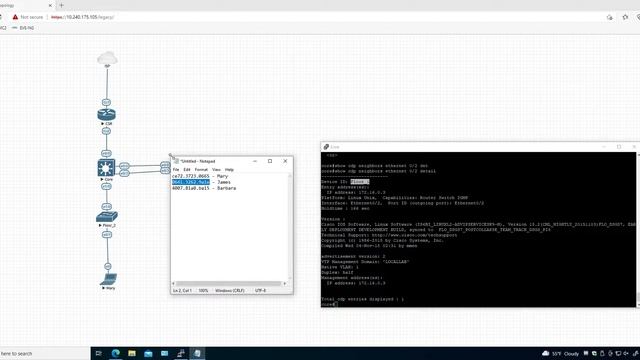Click lower interface label right of Core switch
This screenshot has width=640, height=360.
pyautogui.click(x=124, y=173)
